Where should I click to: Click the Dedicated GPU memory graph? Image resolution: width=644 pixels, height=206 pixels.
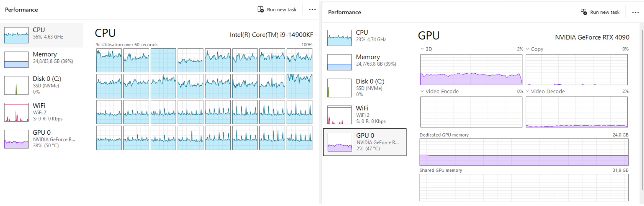(x=524, y=152)
